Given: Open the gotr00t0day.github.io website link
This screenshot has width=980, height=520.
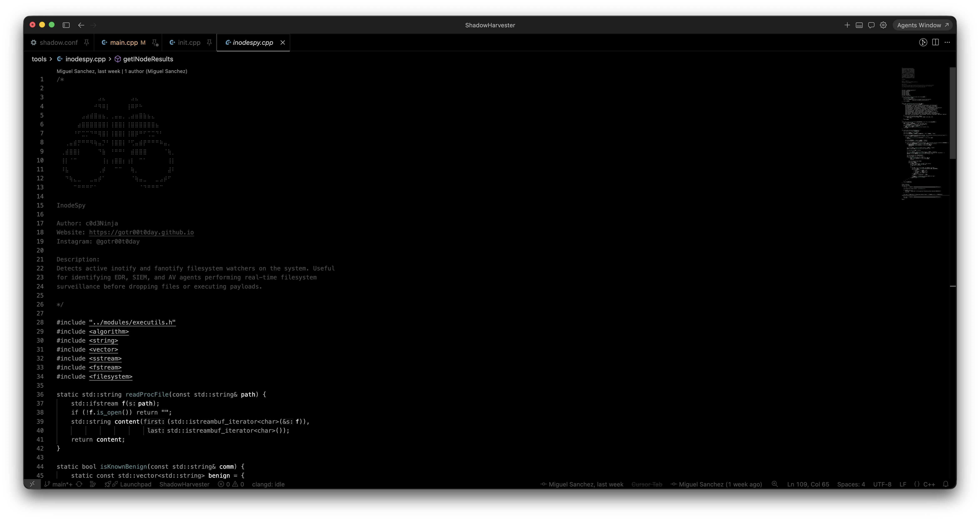Looking at the screenshot, I should click(x=141, y=232).
